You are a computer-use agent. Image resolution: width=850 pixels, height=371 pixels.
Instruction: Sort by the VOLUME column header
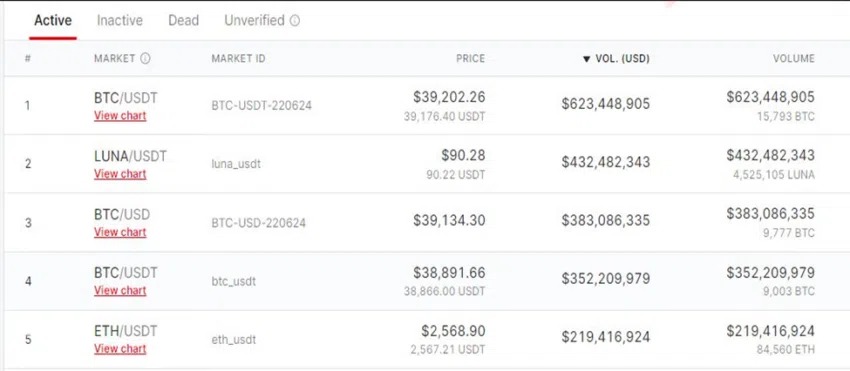point(794,59)
